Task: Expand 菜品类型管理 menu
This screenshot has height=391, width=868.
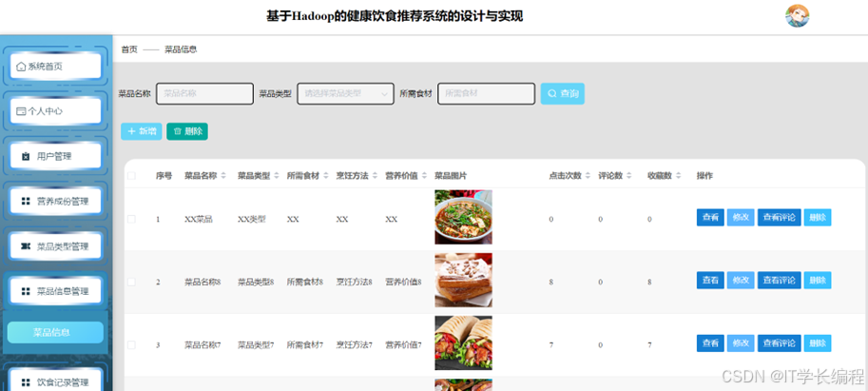Action: (x=55, y=246)
